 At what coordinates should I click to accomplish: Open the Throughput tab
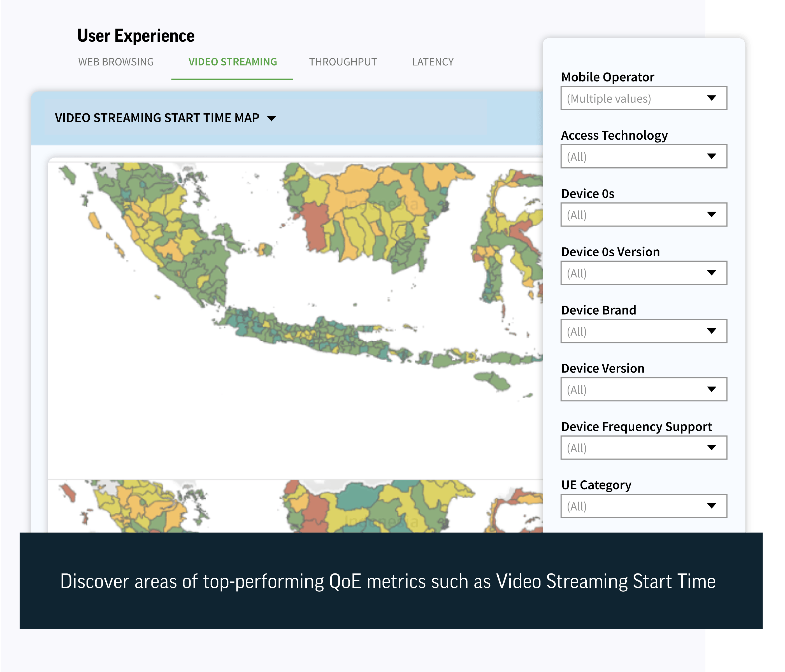[343, 61]
